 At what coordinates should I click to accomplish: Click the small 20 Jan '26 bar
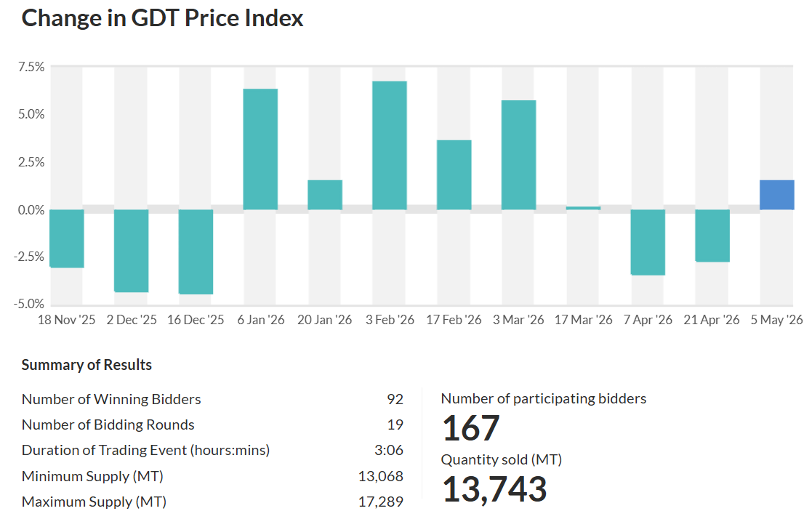pyautogui.click(x=325, y=195)
